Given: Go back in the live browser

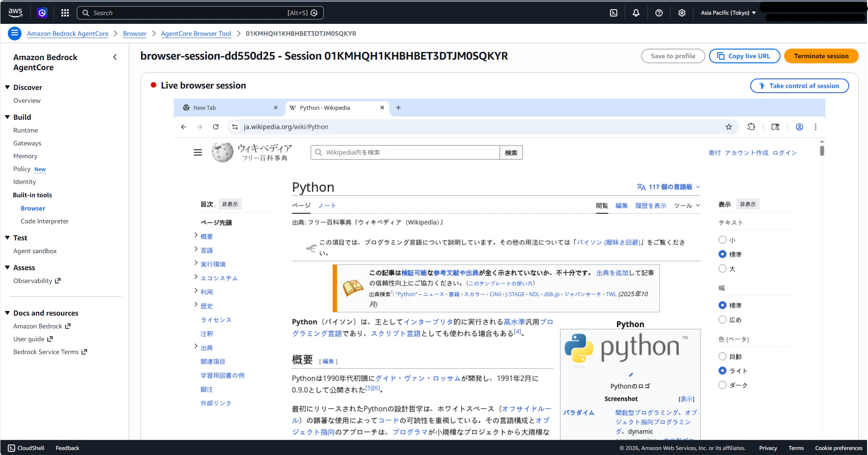Looking at the screenshot, I should click(184, 127).
